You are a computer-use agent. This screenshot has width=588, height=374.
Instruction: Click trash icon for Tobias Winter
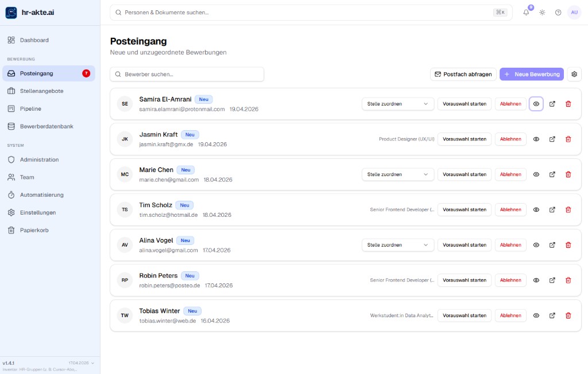568,315
